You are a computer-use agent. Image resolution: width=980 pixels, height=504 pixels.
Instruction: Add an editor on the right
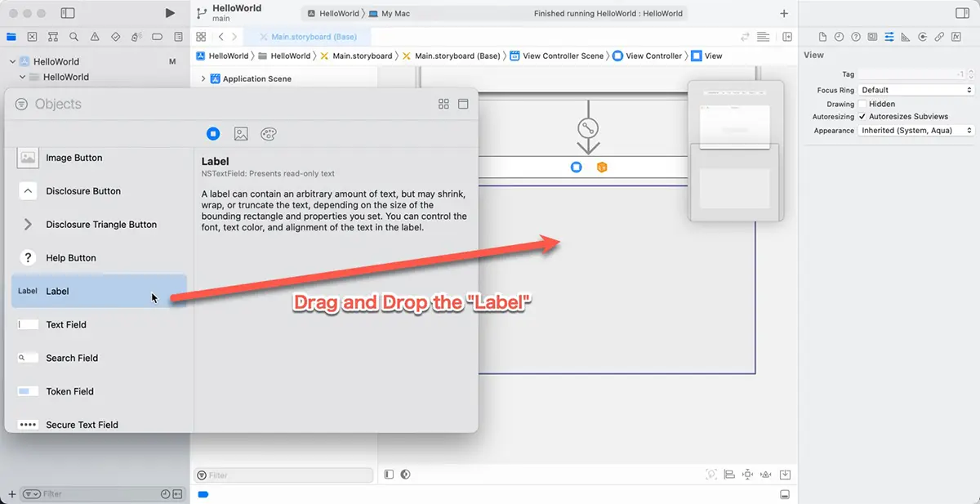point(787,37)
